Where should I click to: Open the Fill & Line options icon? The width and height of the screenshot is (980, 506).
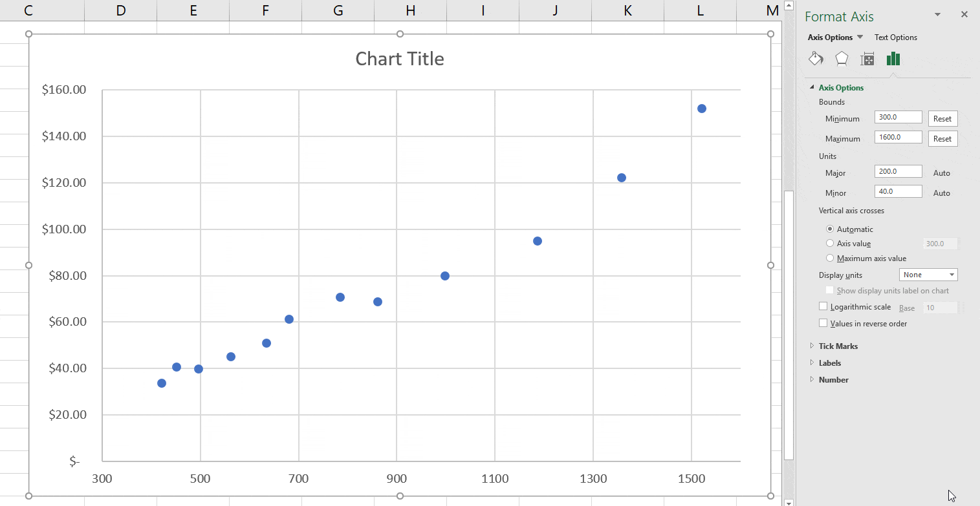click(816, 59)
